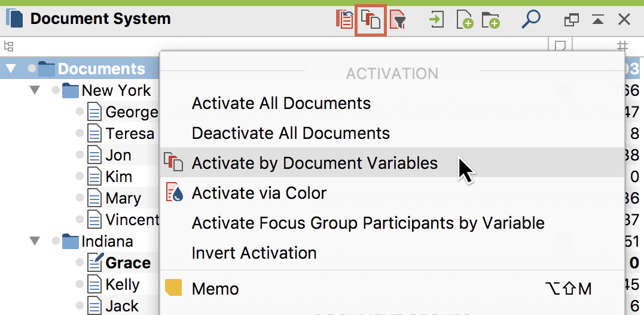The height and width of the screenshot is (315, 644).
Task: Select the Kelly document in tree
Action: [x=122, y=284]
